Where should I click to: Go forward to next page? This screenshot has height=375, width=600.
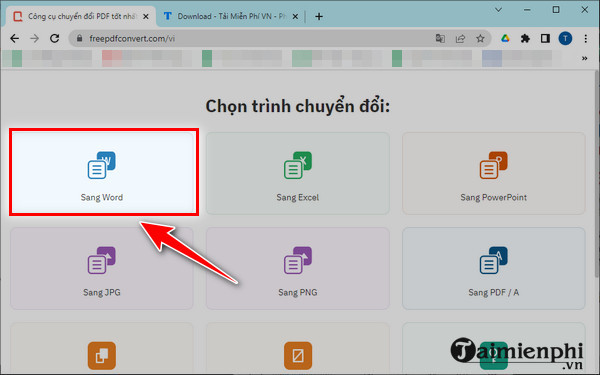click(34, 38)
